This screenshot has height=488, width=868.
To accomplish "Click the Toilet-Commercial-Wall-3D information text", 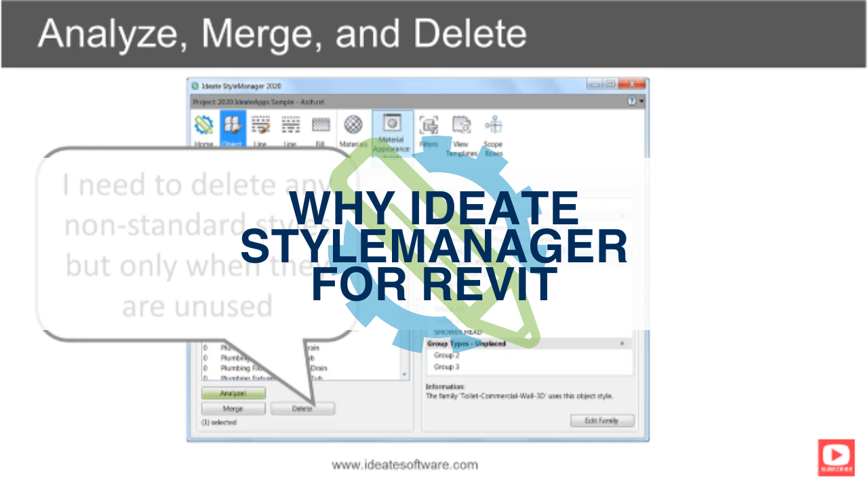I will tap(519, 396).
